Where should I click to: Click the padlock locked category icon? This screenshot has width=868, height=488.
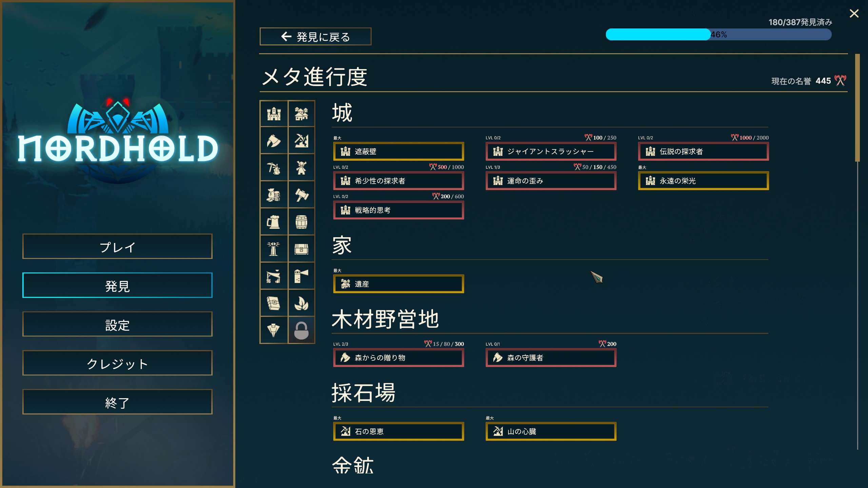(x=301, y=330)
